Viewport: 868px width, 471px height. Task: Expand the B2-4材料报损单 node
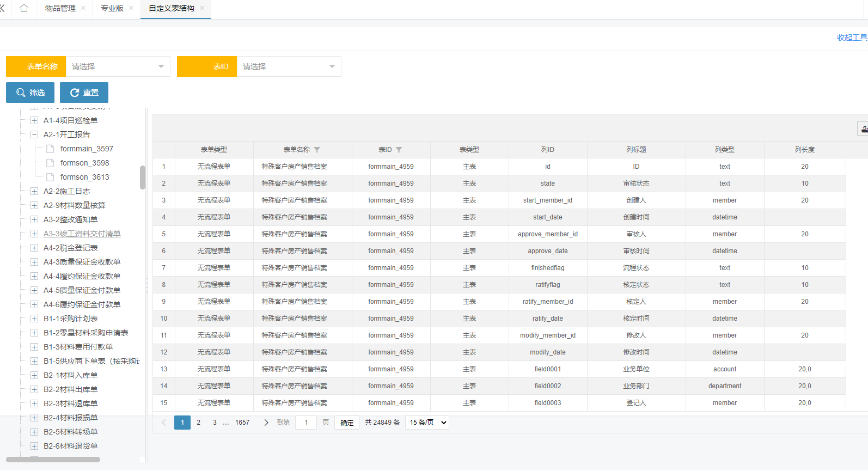coord(34,418)
